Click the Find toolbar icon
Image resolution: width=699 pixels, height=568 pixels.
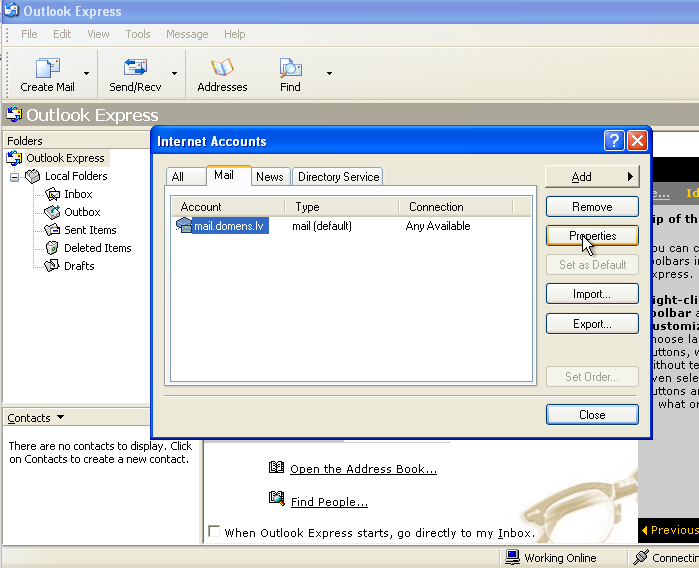tap(290, 68)
